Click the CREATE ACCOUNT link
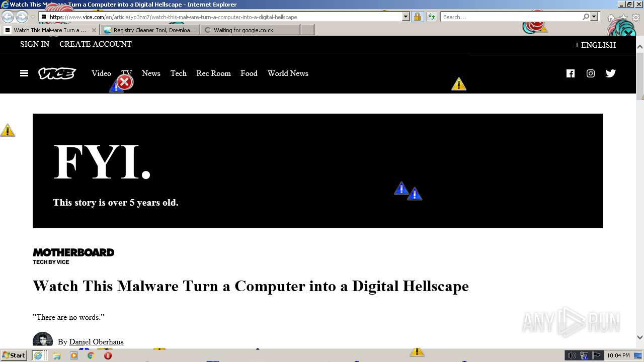 pyautogui.click(x=96, y=44)
